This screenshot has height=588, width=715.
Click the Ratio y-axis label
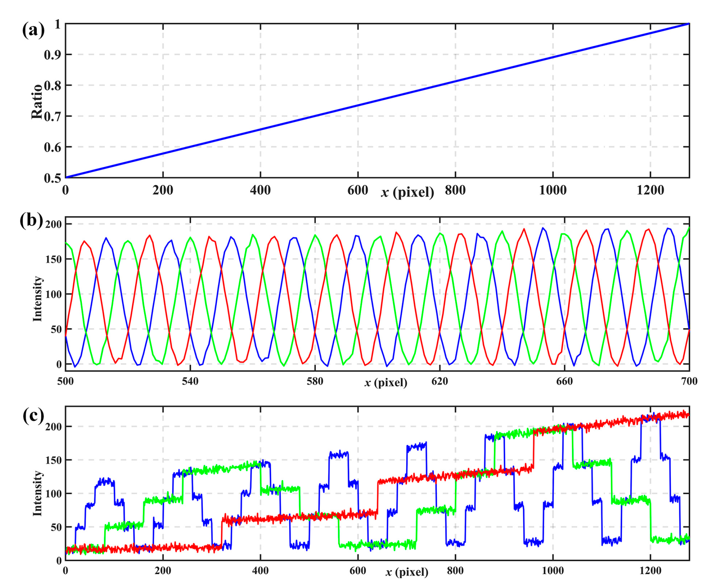pos(37,102)
